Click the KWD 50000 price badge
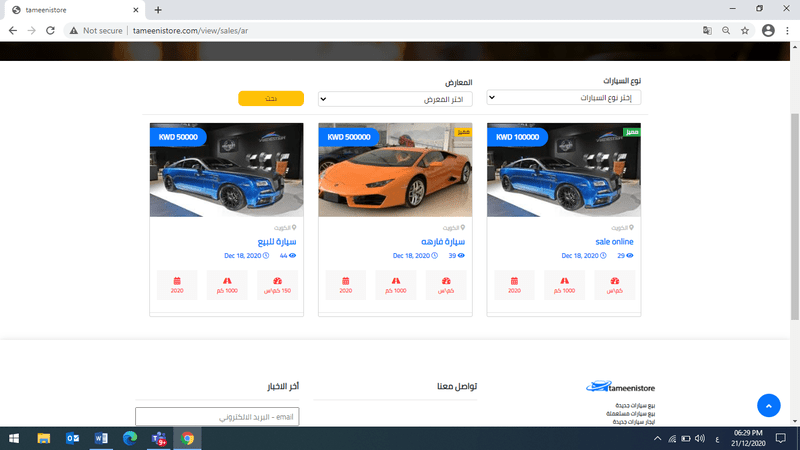 tap(178, 137)
